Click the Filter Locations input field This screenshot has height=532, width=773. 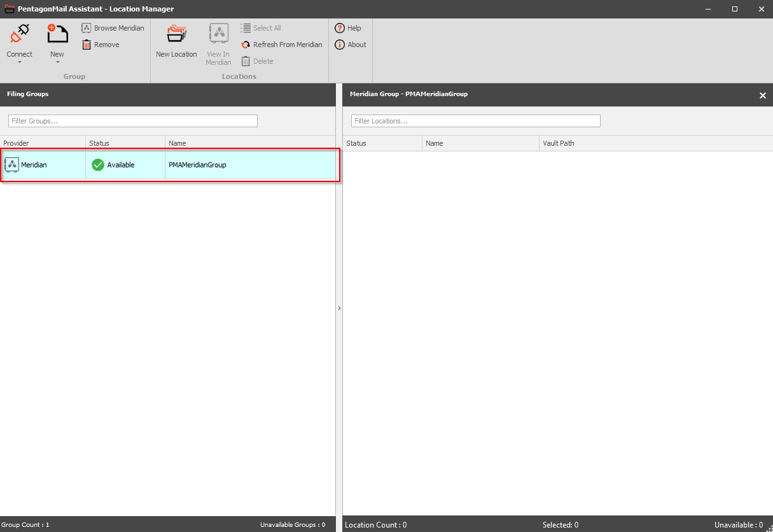click(476, 121)
